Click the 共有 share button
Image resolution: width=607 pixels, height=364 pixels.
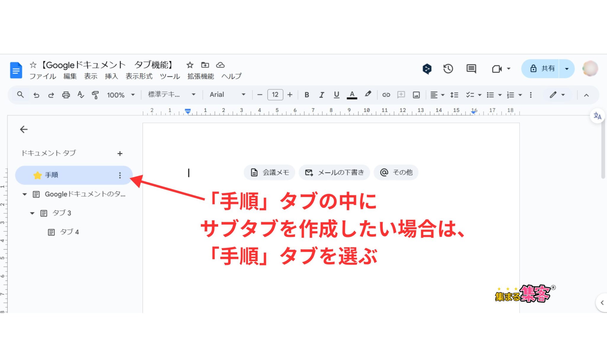[540, 69]
